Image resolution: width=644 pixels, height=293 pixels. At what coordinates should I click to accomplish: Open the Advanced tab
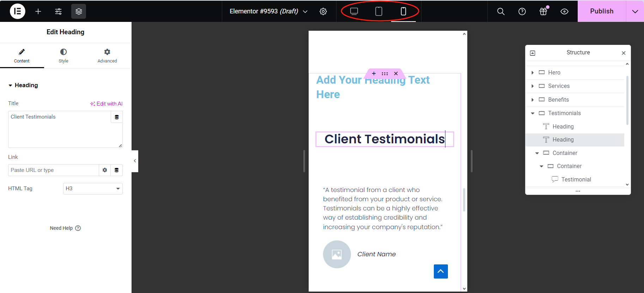[x=107, y=56]
